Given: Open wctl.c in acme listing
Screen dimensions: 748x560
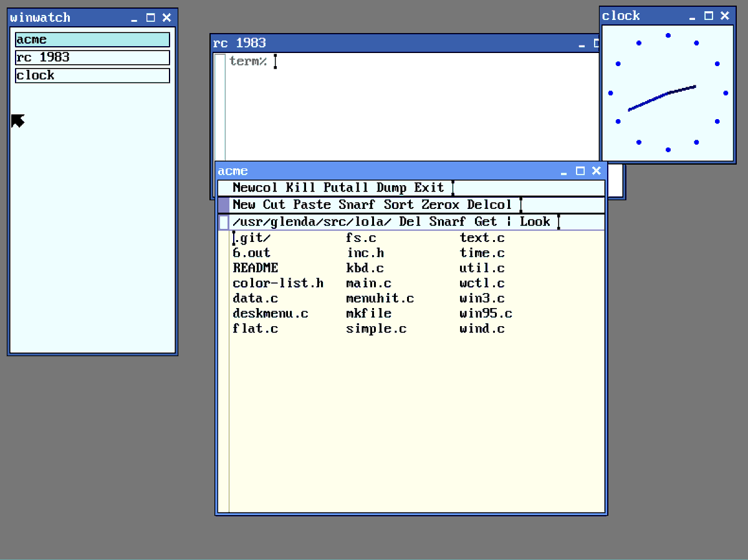Looking at the screenshot, I should pyautogui.click(x=482, y=283).
